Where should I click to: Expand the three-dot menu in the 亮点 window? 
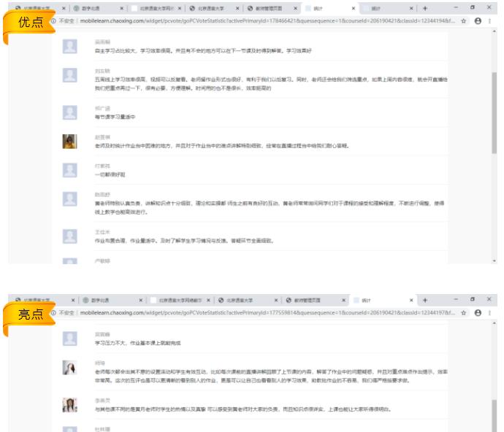pyautogui.click(x=490, y=312)
